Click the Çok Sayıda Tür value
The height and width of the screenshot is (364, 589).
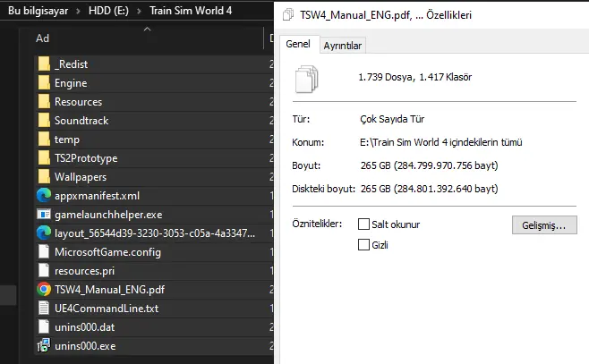(x=392, y=119)
